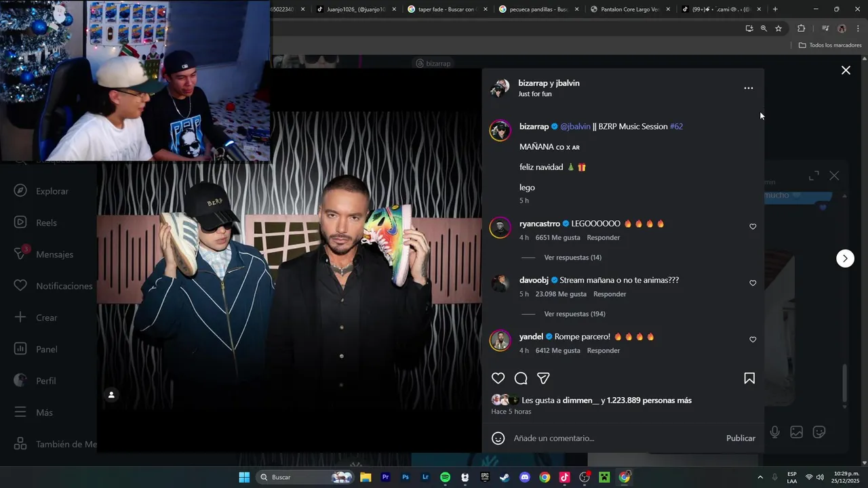
Task: Open ryancastrro's profile avatar
Action: point(500,228)
